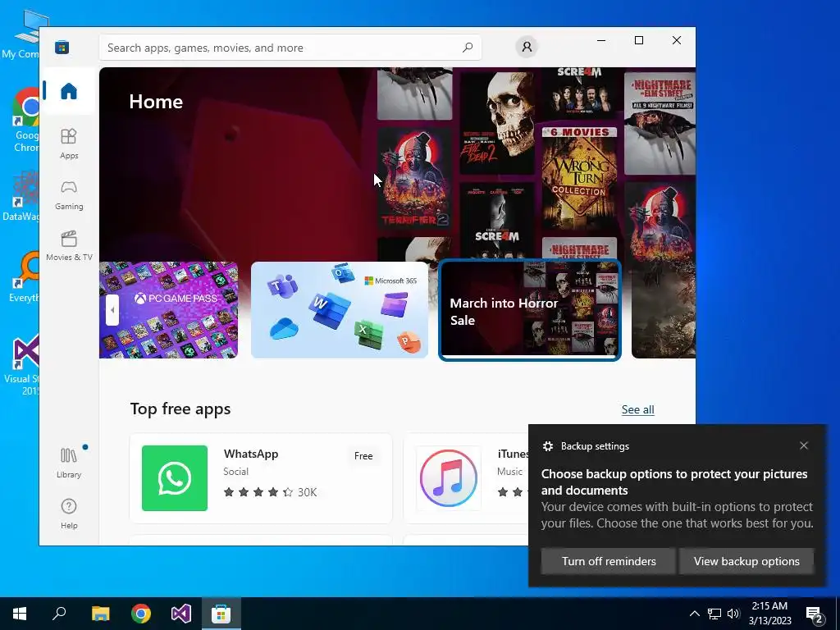This screenshot has width=840, height=630.
Task: Open Visual Studio from taskbar
Action: click(181, 614)
